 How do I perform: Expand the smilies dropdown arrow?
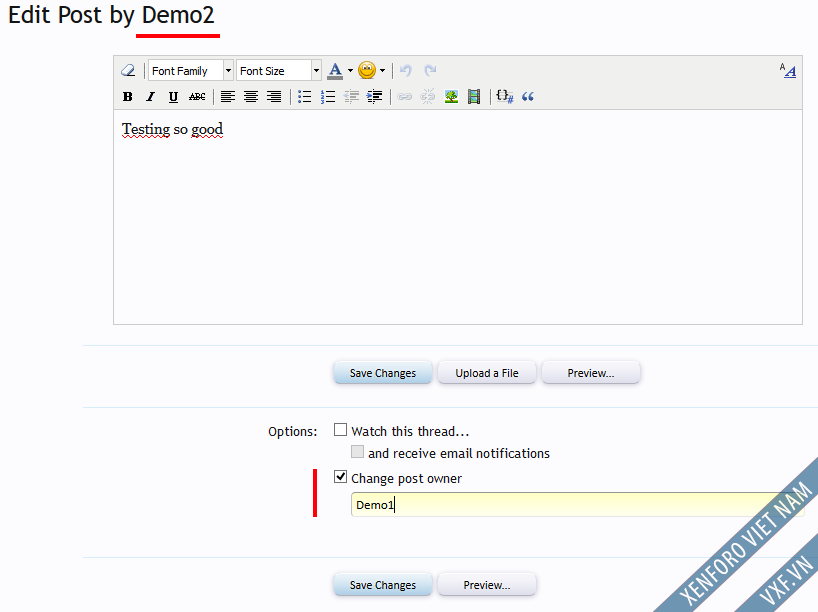point(382,70)
